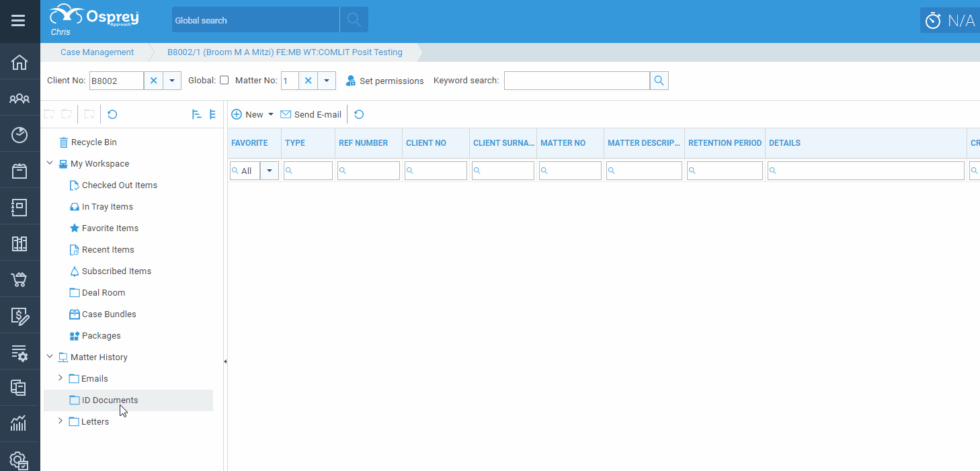This screenshot has height=471, width=980.
Task: Click the Set permissions user-lock icon
Action: click(x=350, y=81)
